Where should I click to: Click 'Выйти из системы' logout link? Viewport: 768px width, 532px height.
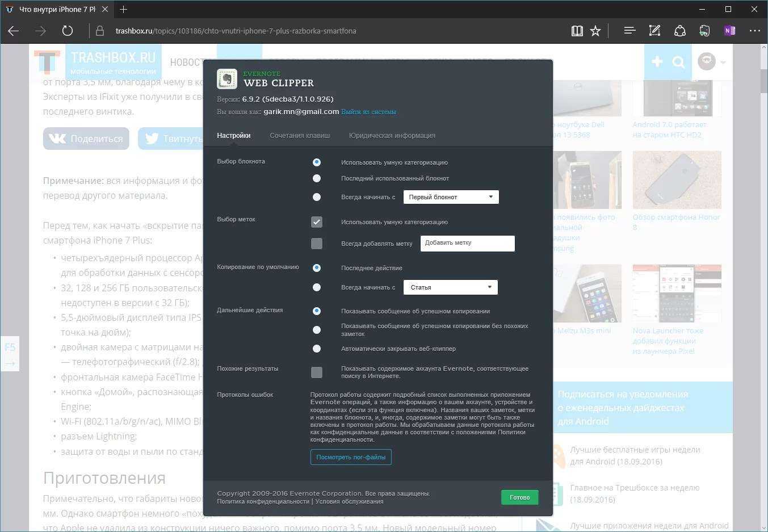[368, 112]
